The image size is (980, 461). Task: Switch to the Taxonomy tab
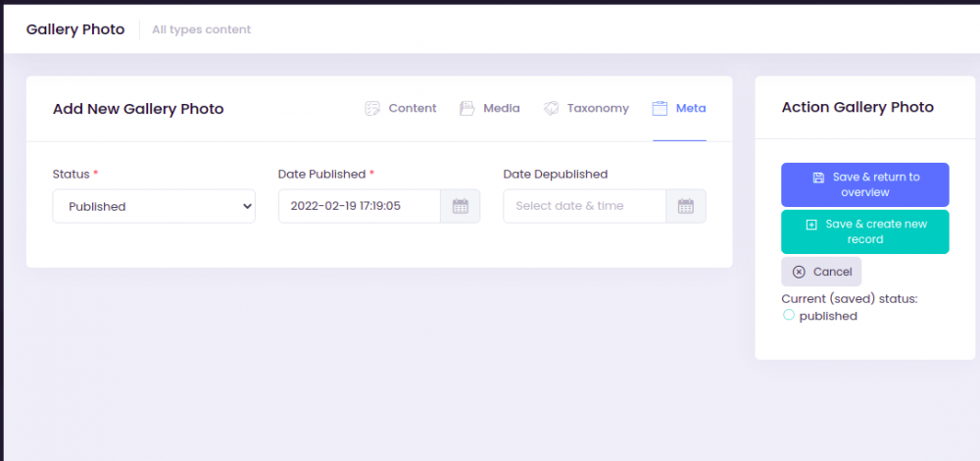click(x=586, y=108)
